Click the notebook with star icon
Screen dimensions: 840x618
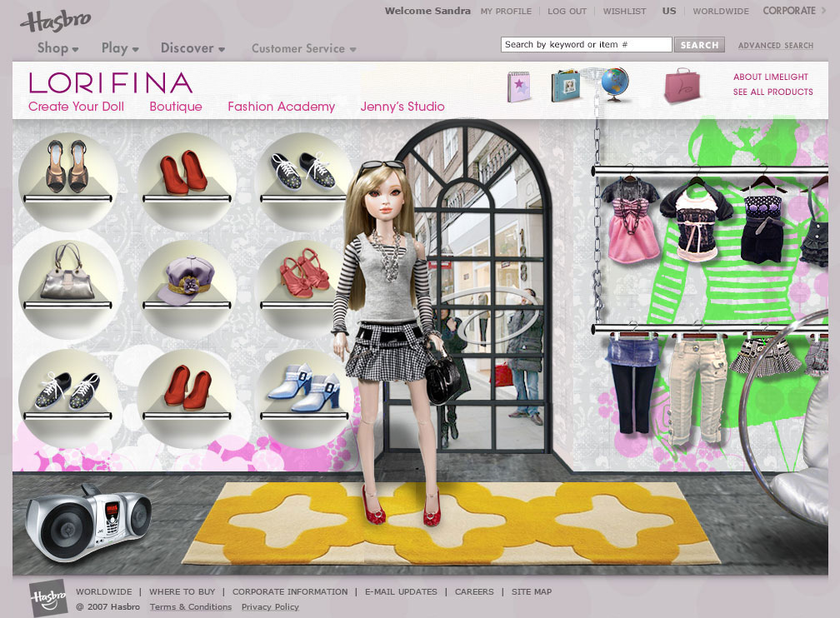click(x=519, y=87)
